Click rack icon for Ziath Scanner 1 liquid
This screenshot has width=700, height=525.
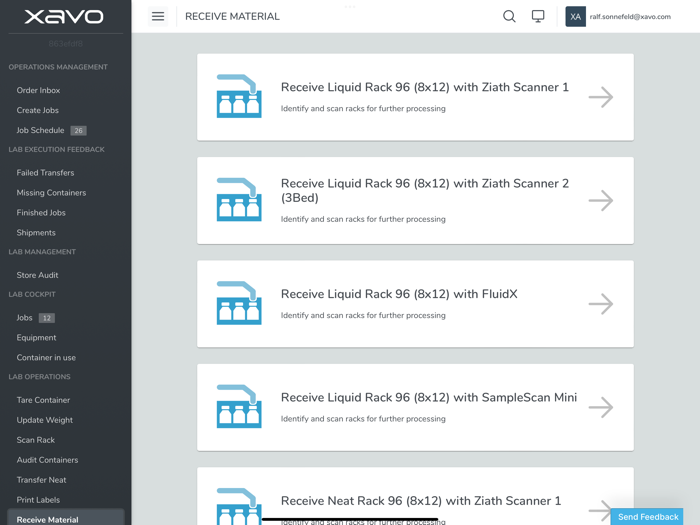click(239, 96)
